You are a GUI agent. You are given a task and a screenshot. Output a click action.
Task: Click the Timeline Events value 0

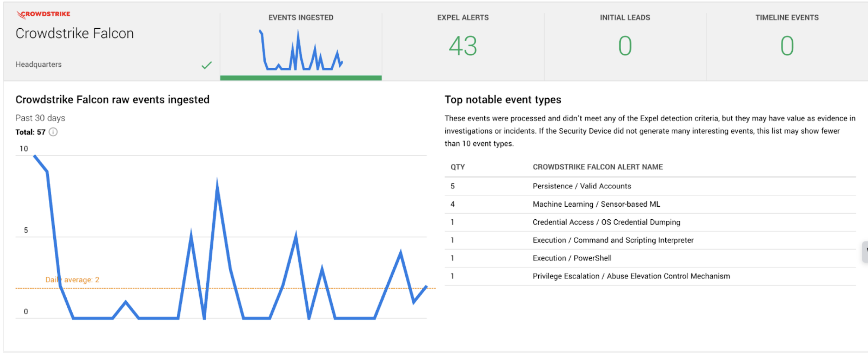(787, 46)
